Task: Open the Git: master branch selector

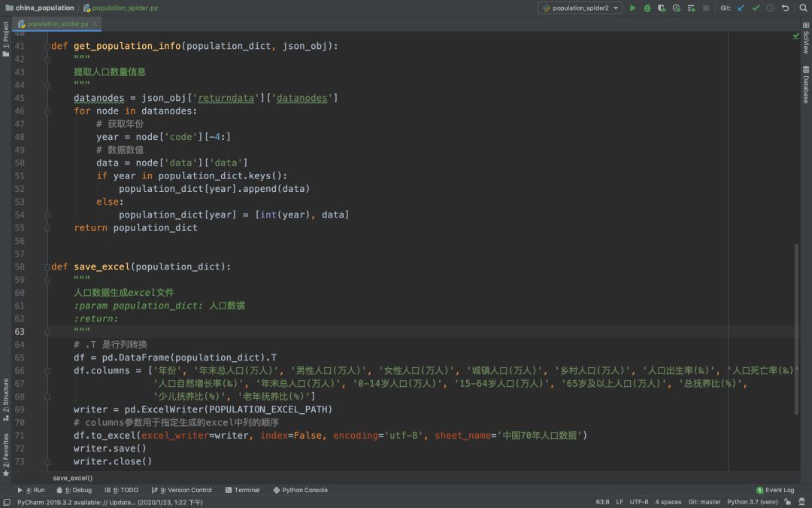Action: 704,502
